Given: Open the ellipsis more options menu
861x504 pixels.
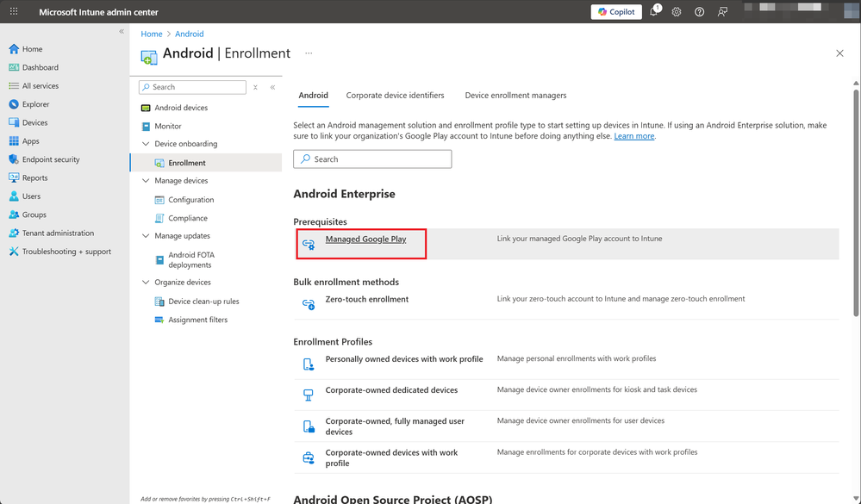Looking at the screenshot, I should (308, 53).
